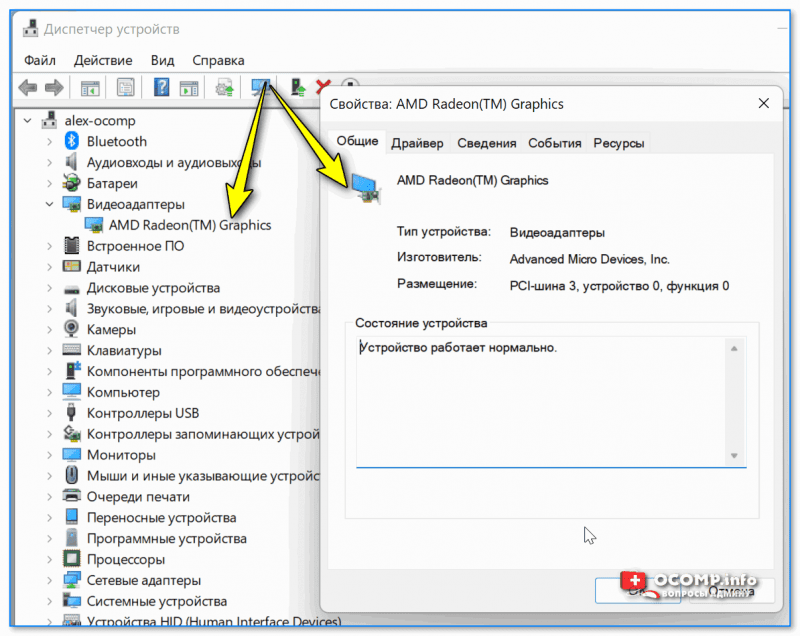Click the Клавиатуры keyboard icon
Image resolution: width=800 pixels, height=636 pixels.
click(x=71, y=350)
